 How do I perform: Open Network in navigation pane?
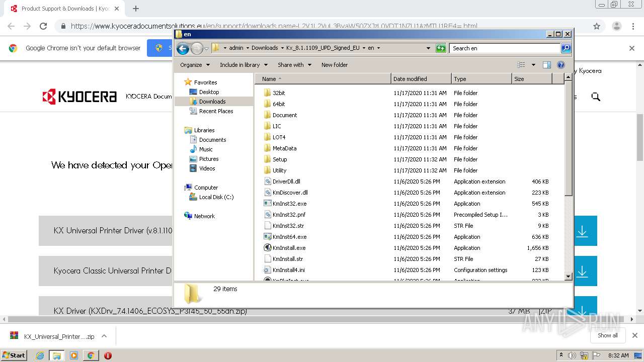204,216
